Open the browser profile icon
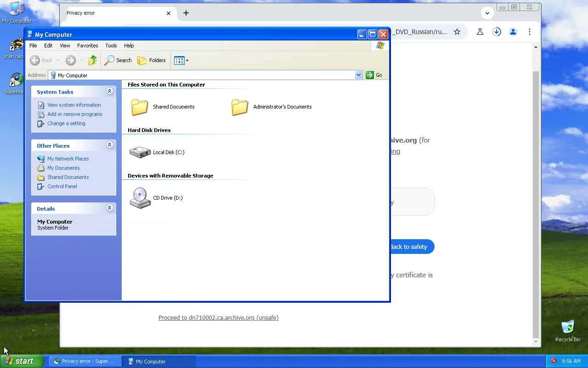 coord(513,32)
